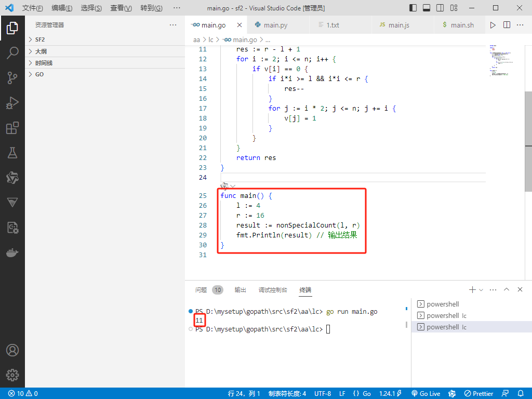The width and height of the screenshot is (532, 399).
Task: Switch to 输出 output panel tab
Action: (x=240, y=290)
